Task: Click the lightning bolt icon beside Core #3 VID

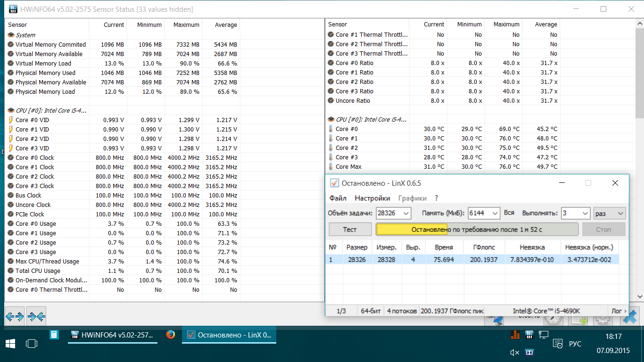Action: [11, 148]
